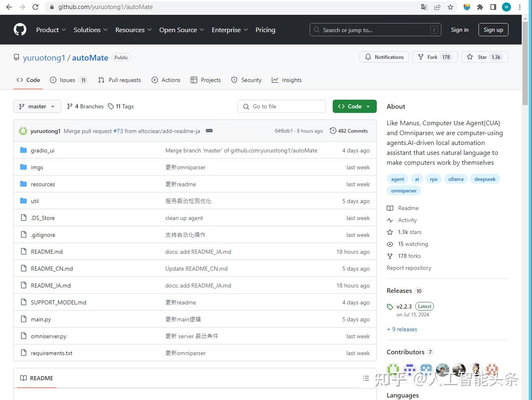Switch to the Issues tab

pos(68,80)
